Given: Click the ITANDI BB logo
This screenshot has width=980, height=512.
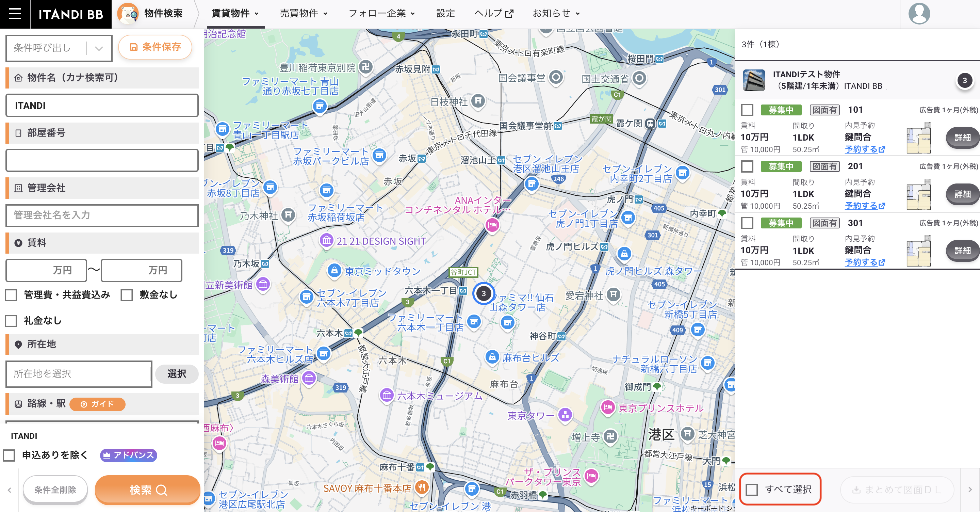Looking at the screenshot, I should pyautogui.click(x=71, y=14).
